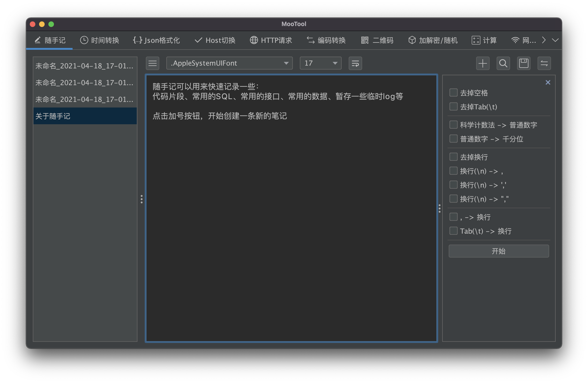Switch to the 时间转换 tab
This screenshot has width=588, height=383.
click(100, 40)
